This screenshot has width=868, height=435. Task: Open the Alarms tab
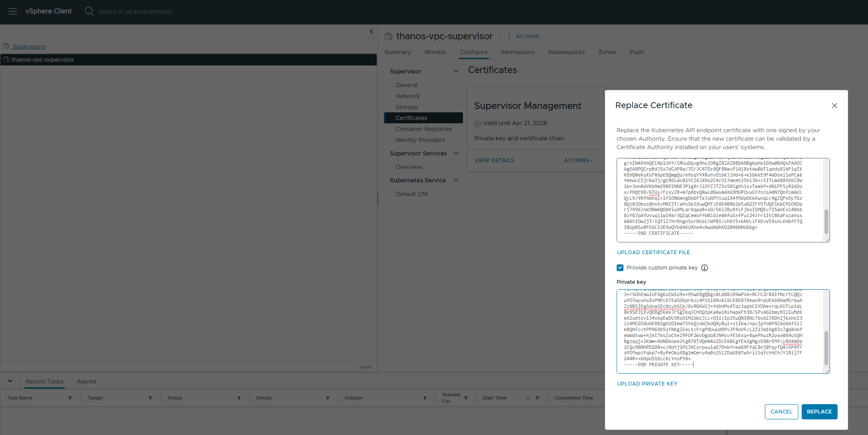(x=87, y=382)
